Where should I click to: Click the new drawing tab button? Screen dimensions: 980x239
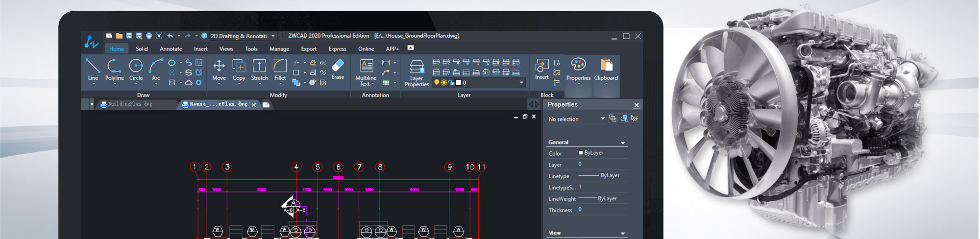pos(266,104)
